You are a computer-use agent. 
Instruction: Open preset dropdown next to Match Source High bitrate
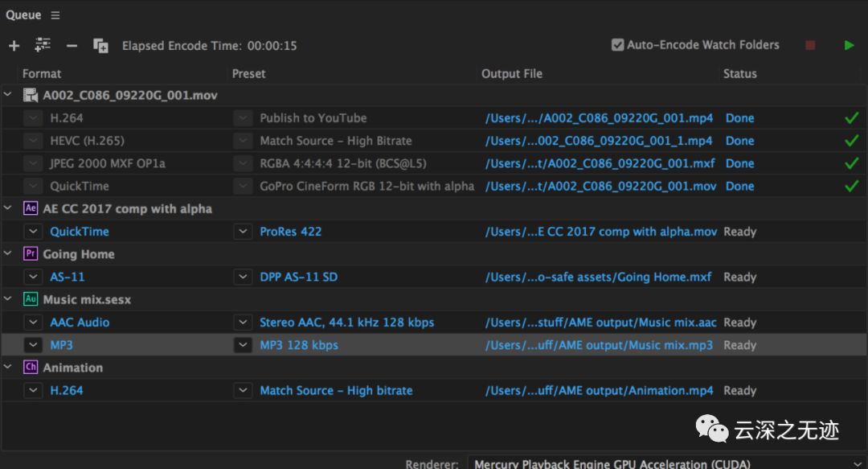point(243,390)
